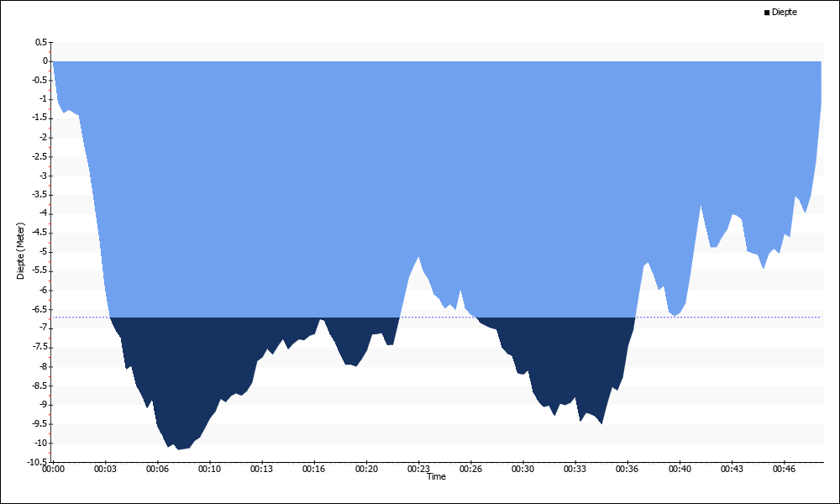The image size is (840, 504).
Task: Click the -7 depth axis label
Action: [x=43, y=328]
